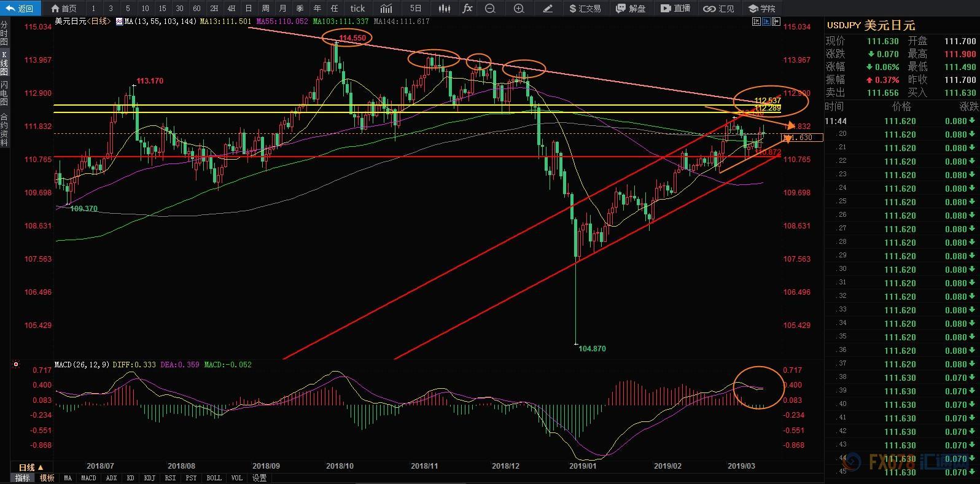The width and height of the screenshot is (980, 484).
Task: Apply the VOL indicator
Action: pyautogui.click(x=236, y=478)
